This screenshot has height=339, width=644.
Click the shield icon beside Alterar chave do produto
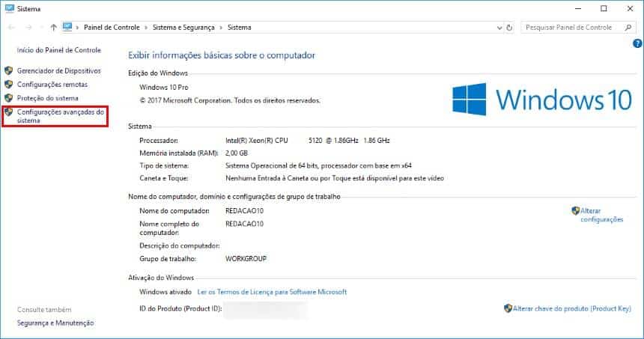508,308
